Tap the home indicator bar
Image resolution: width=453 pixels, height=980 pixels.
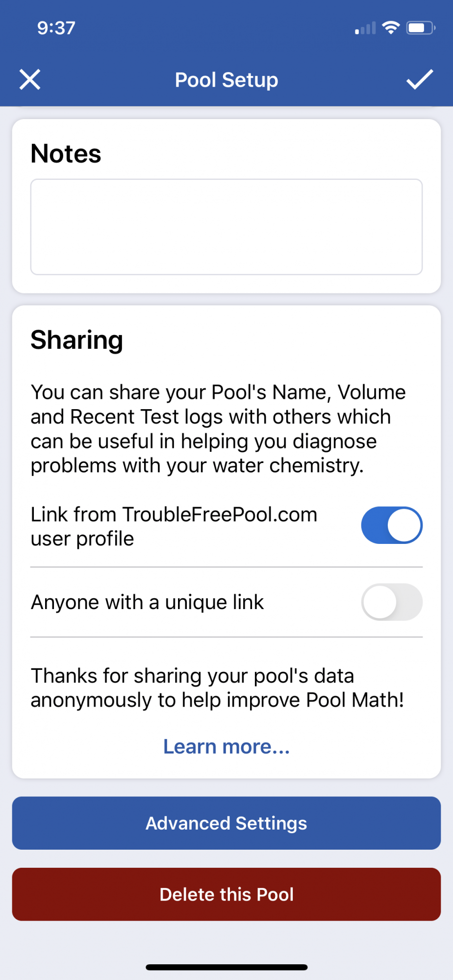226,967
